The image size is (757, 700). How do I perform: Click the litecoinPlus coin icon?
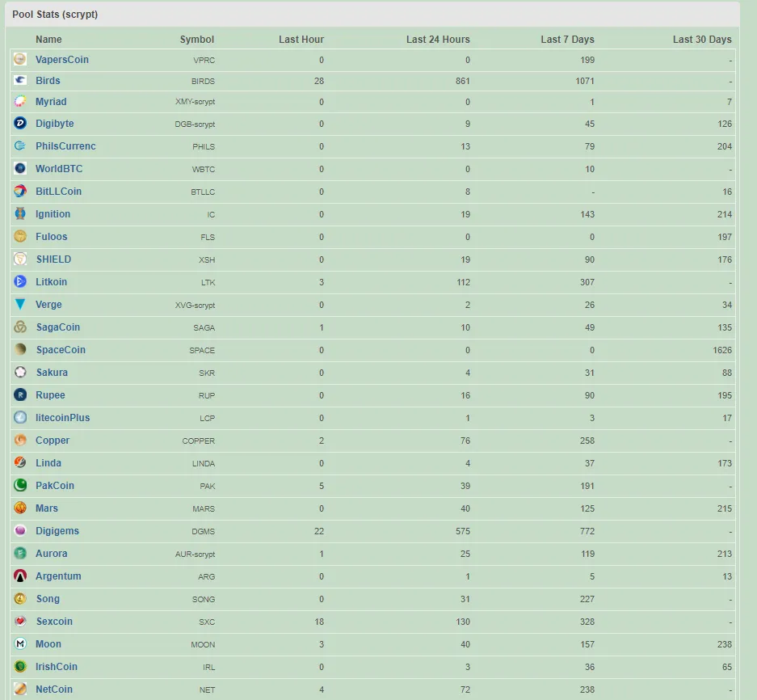tap(20, 417)
